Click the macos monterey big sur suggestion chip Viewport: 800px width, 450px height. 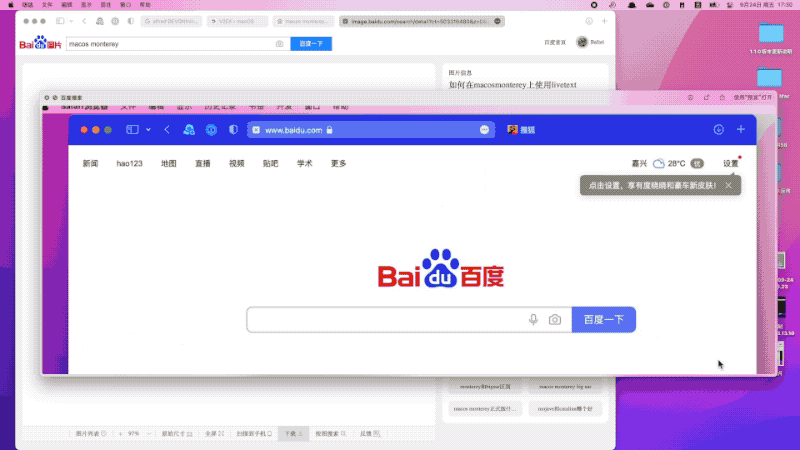pyautogui.click(x=565, y=387)
